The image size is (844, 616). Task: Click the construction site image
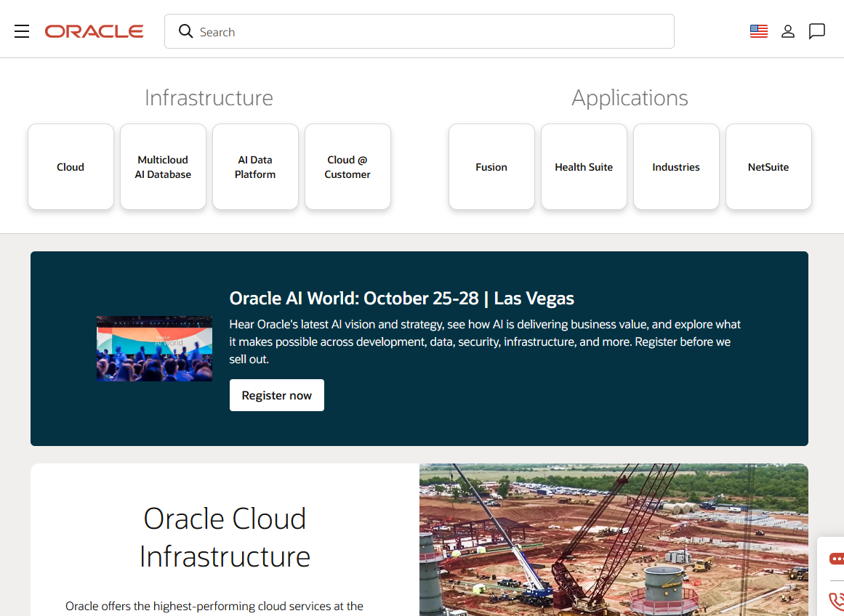click(x=614, y=540)
